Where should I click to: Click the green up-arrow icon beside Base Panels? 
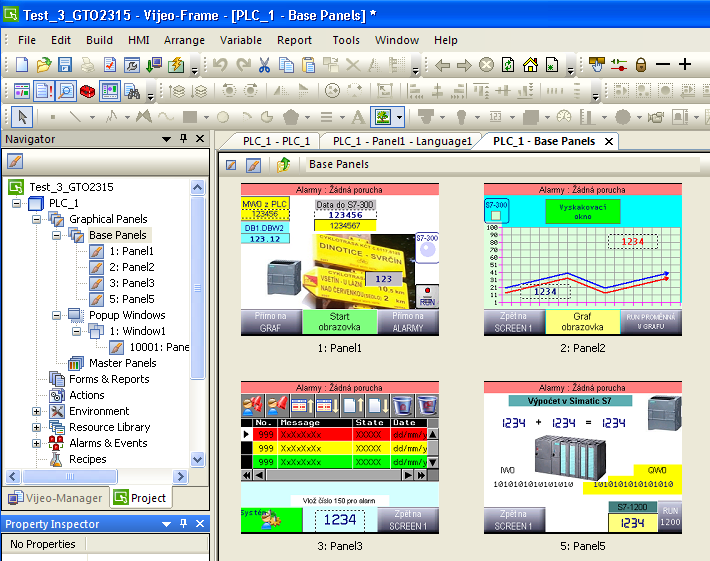pos(283,165)
